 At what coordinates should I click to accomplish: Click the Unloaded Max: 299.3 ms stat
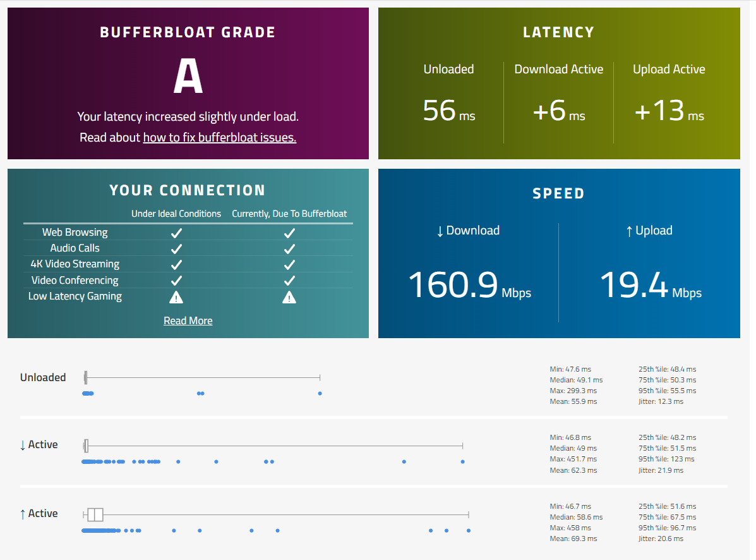573,391
